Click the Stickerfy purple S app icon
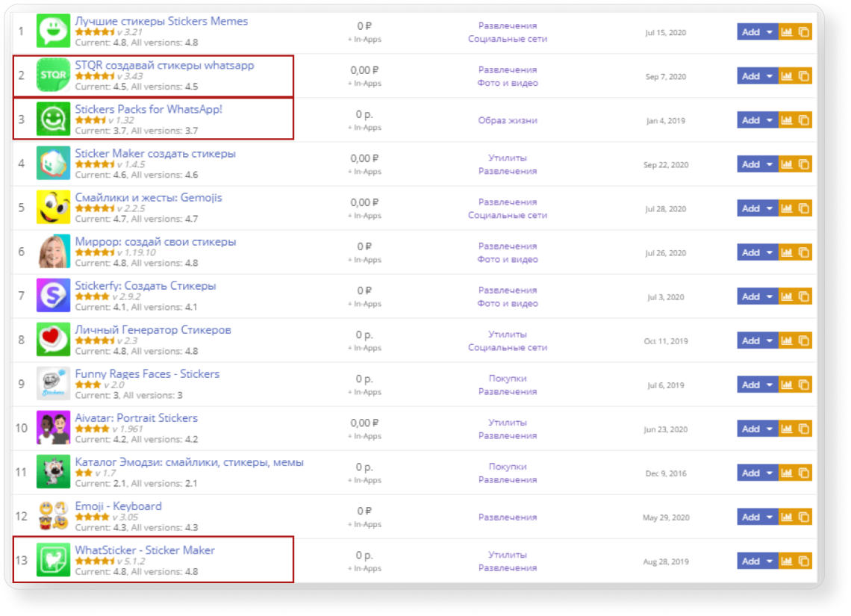This screenshot has height=616, width=851. point(53,295)
